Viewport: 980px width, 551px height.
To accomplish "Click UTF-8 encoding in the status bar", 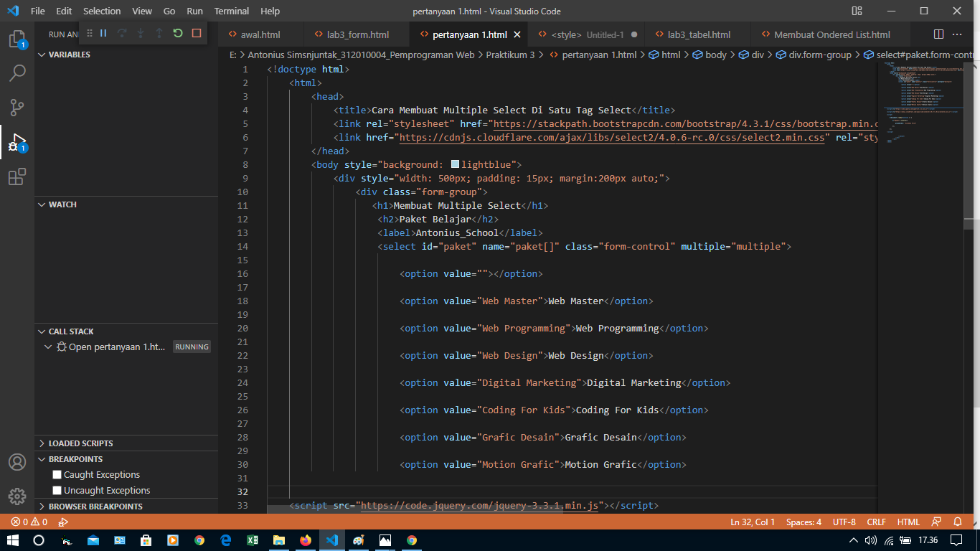I will coord(844,522).
